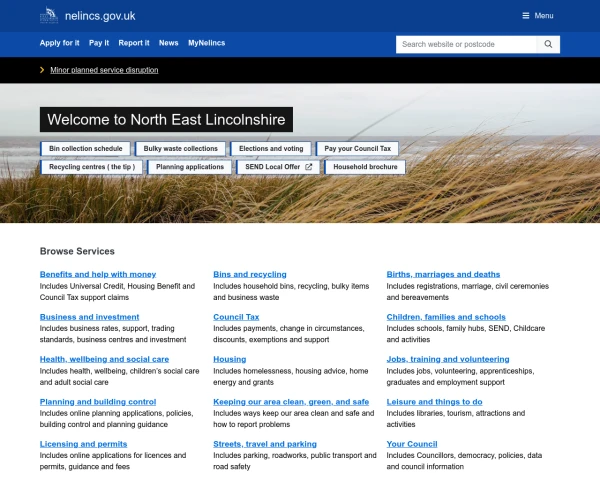Go to the News navigation link
The image size is (600, 480).
coord(168,43)
